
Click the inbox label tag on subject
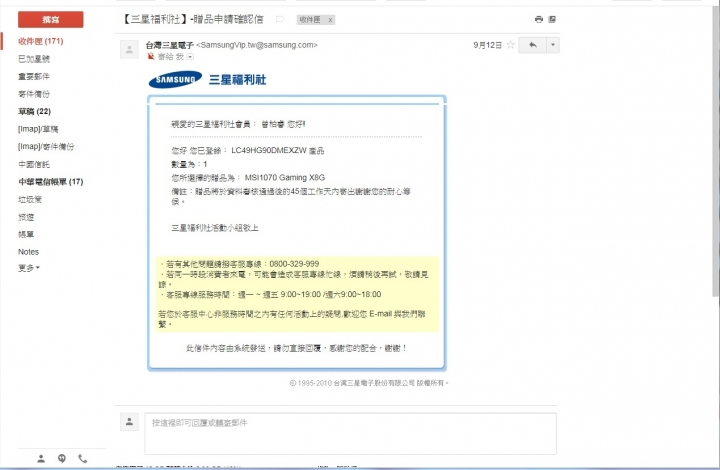point(310,20)
